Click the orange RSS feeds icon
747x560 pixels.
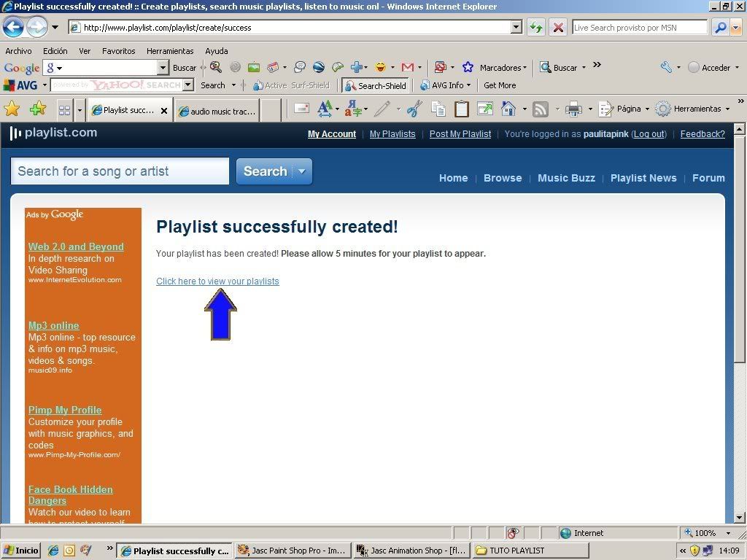pyautogui.click(x=541, y=109)
